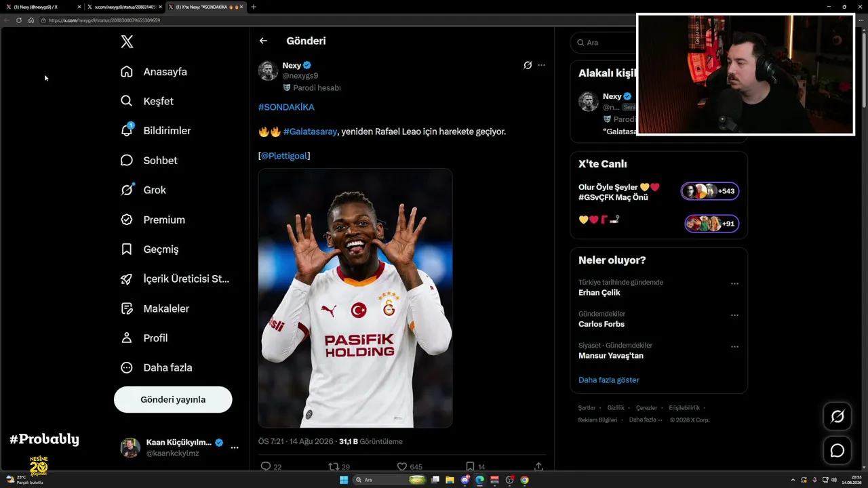This screenshot has height=488, width=868.
Task: Click the browser home button
Action: [31, 20]
